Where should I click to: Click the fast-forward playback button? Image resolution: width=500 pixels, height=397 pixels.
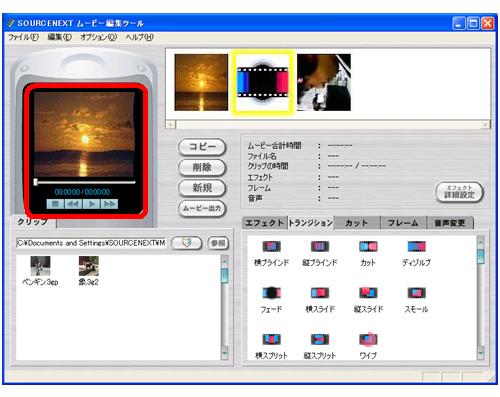(x=109, y=204)
